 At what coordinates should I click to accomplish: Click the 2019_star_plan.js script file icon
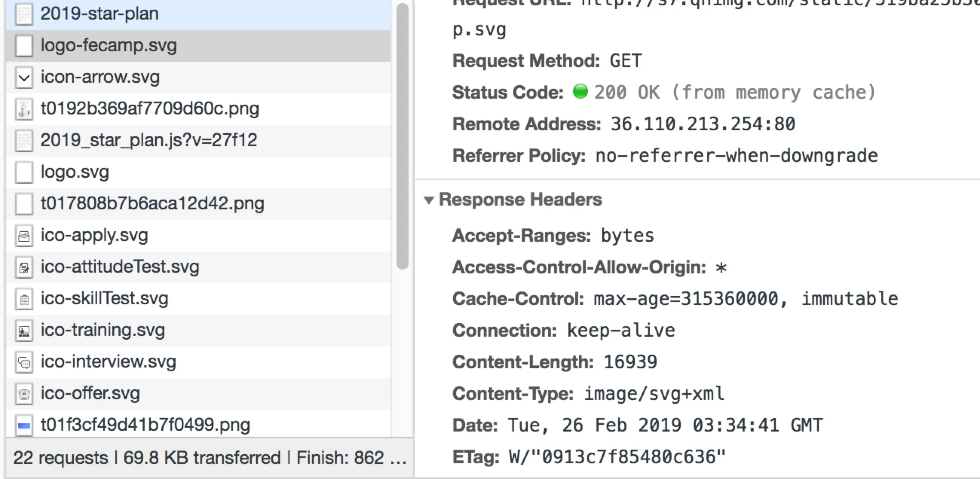(x=24, y=141)
